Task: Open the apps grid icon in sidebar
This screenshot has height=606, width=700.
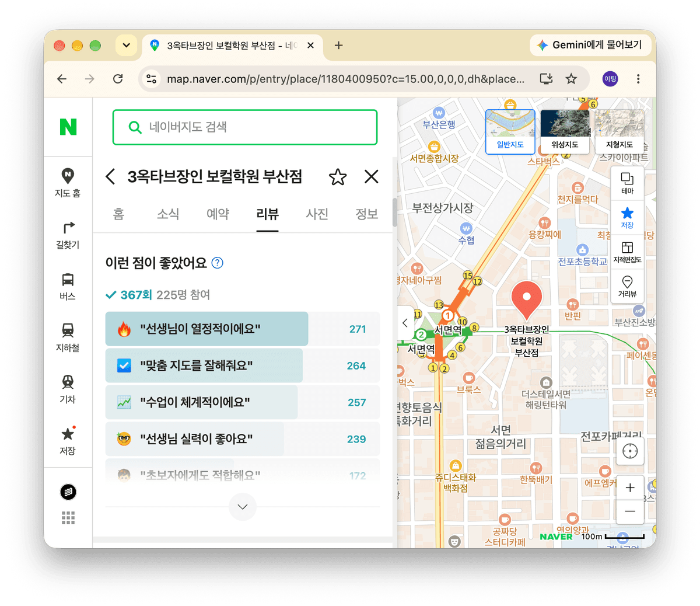Action: pos(68,518)
